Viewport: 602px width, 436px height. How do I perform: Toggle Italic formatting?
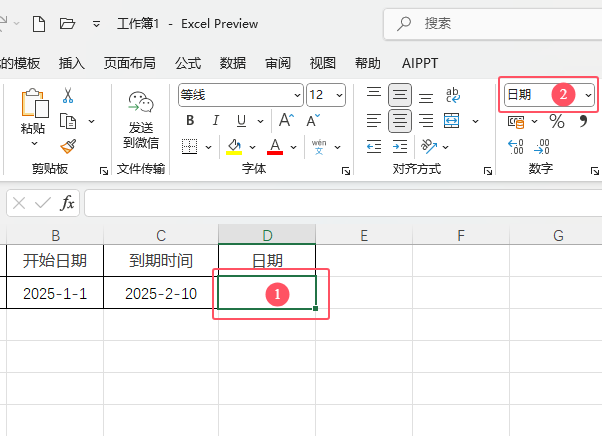(x=216, y=121)
